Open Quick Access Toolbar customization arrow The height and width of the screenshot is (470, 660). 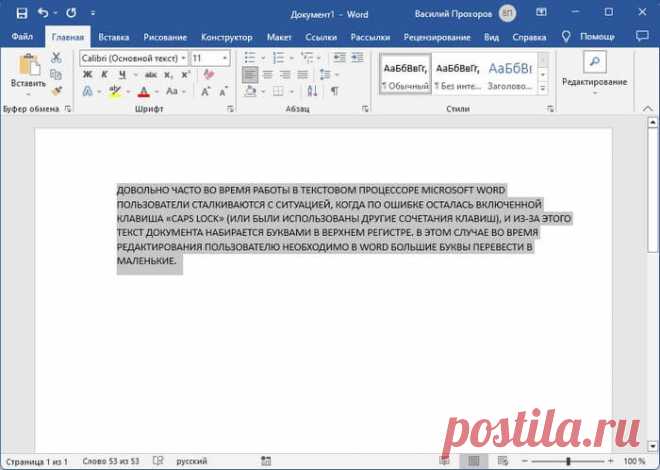tap(93, 13)
